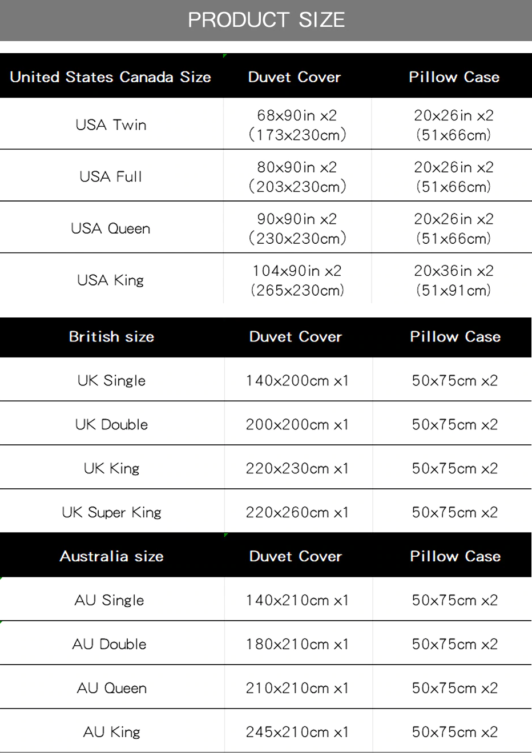Select the 104x90in duvet cover size cell

coord(297,280)
